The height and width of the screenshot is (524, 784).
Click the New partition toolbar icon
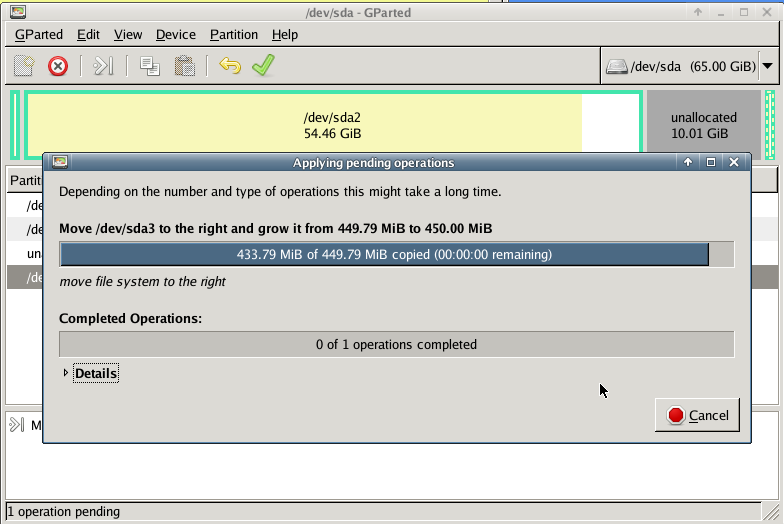[x=24, y=66]
